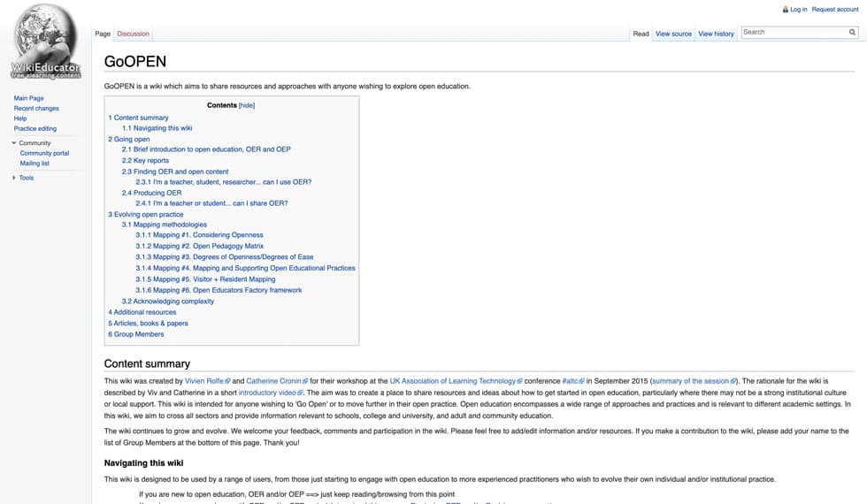Select the Read tab
The image size is (867, 504).
click(641, 34)
